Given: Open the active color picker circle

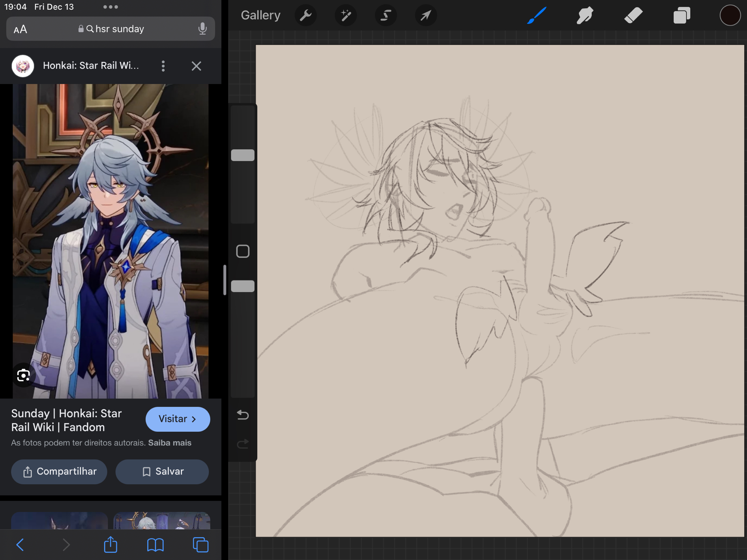Looking at the screenshot, I should coord(730,15).
